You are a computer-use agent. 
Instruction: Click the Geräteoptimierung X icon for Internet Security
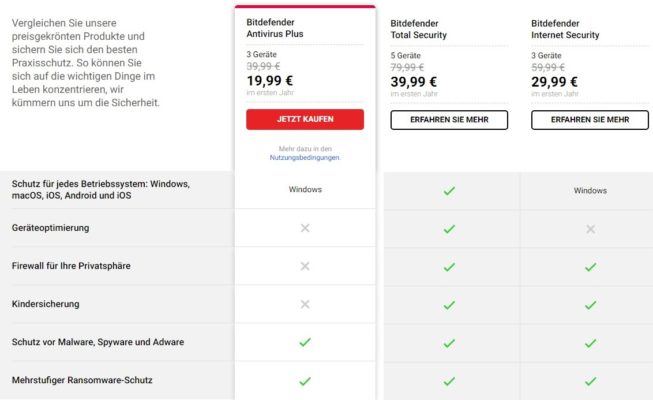click(590, 229)
